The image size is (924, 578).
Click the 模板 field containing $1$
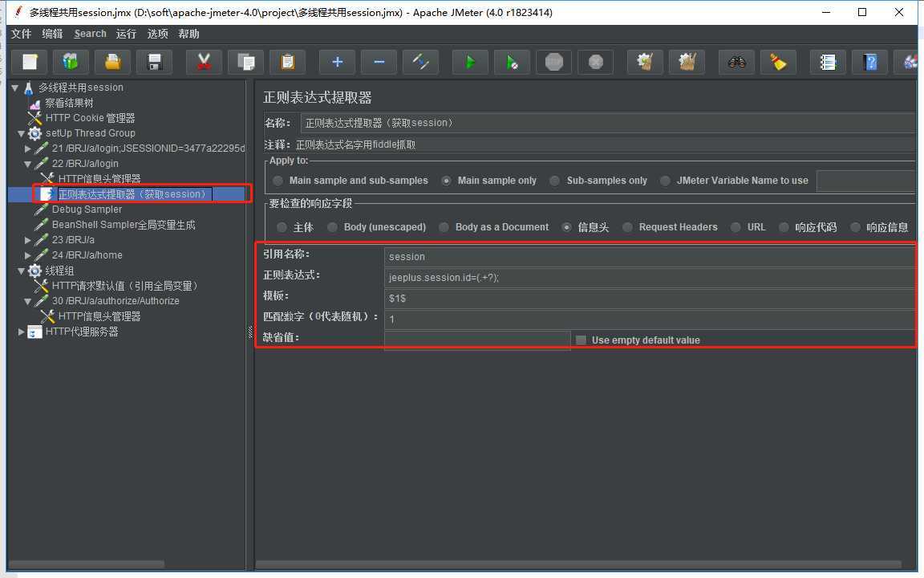point(650,299)
